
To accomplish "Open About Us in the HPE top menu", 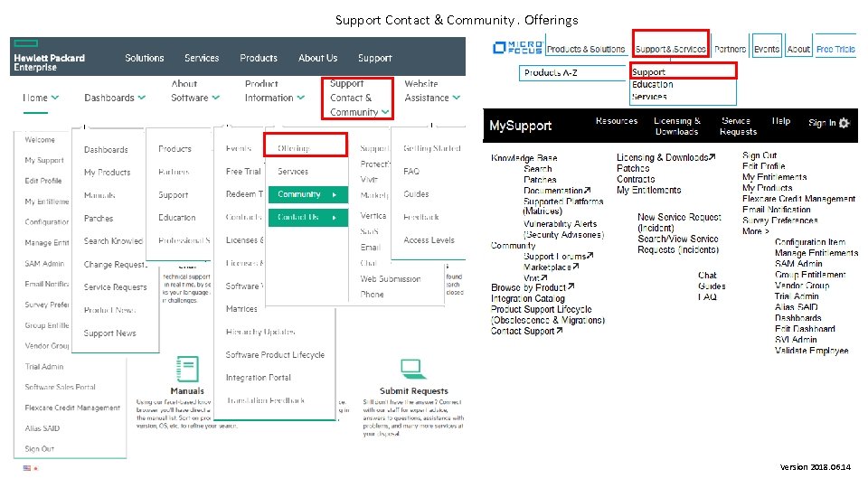I will 317,58.
